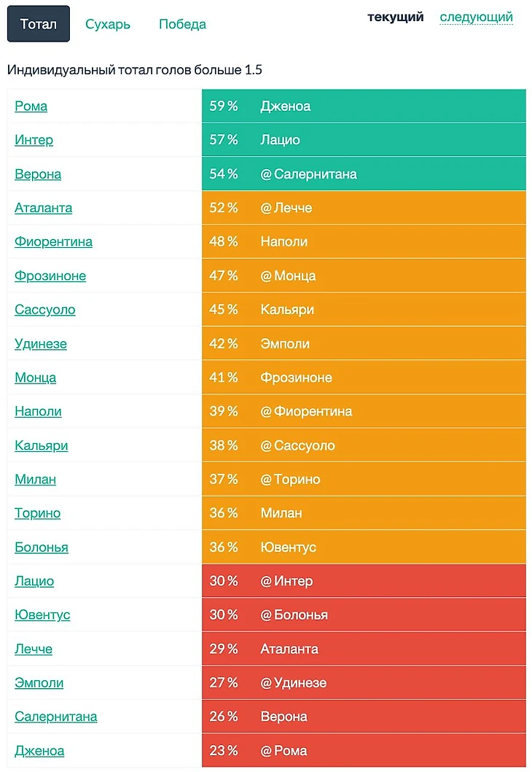Open the Фиорентина team link
The image size is (532, 772).
pos(54,241)
